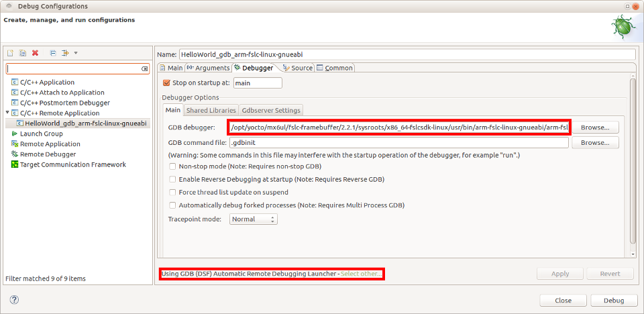Enable Non-stop mode checkbox
This screenshot has height=314, width=644.
click(x=173, y=166)
